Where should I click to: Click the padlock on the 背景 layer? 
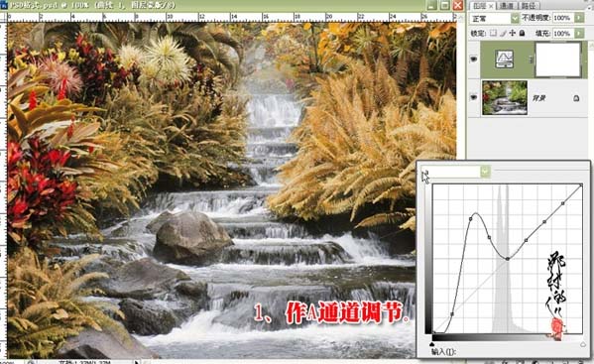(576, 98)
